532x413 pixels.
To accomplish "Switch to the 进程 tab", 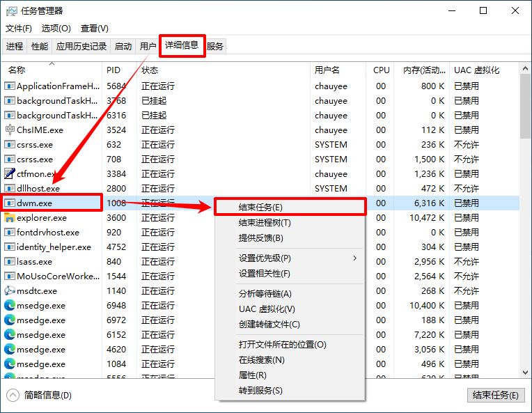I will click(x=15, y=46).
